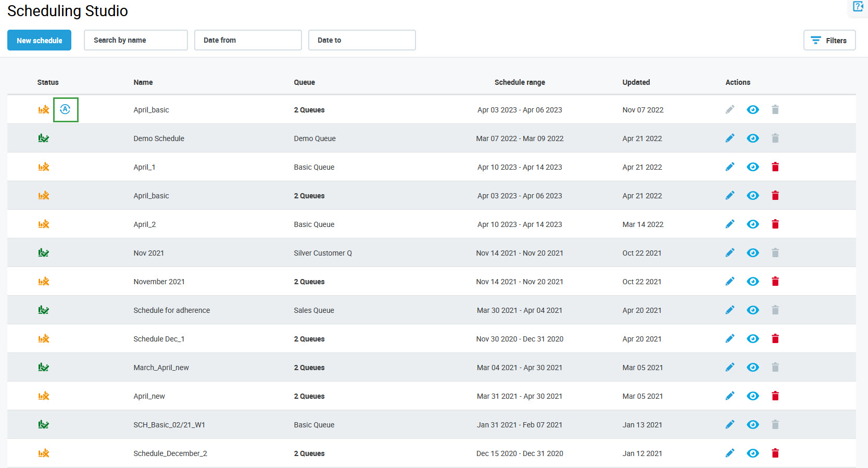Screen dimensions: 868x468
Task: Open the Date from picker
Action: [248, 40]
